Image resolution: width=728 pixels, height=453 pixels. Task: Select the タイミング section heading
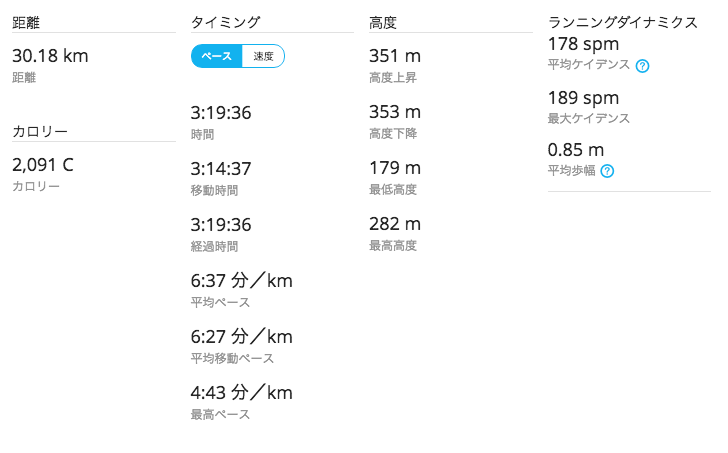(x=226, y=22)
